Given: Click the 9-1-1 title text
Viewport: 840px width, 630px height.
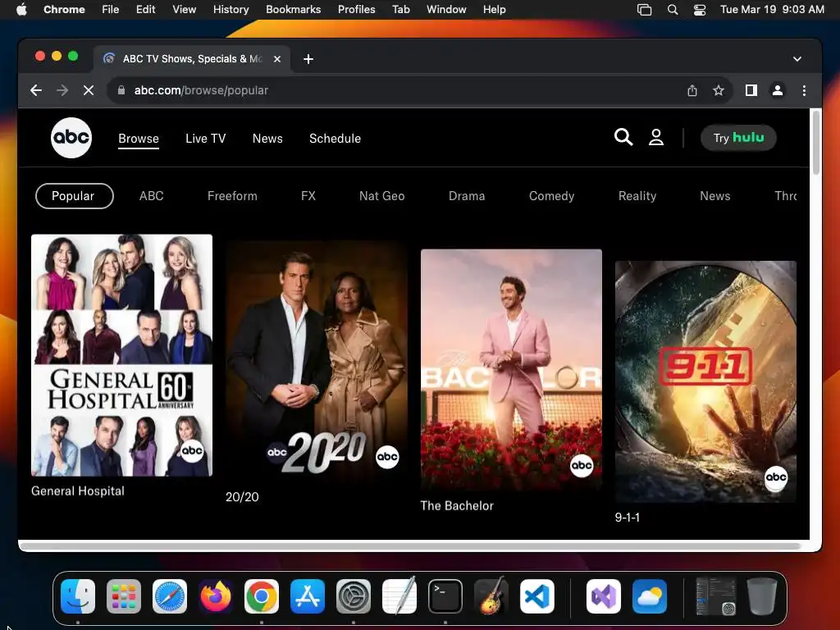Looking at the screenshot, I should click(x=628, y=517).
